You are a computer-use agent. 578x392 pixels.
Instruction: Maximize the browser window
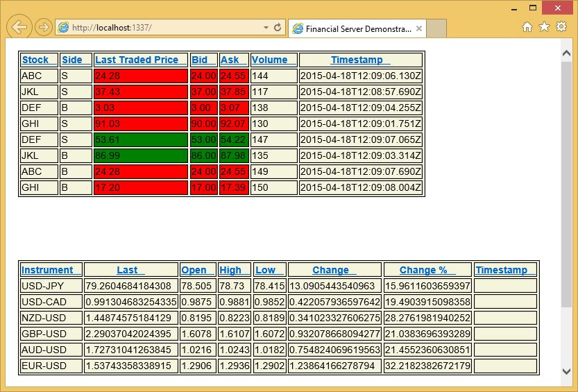(533, 8)
